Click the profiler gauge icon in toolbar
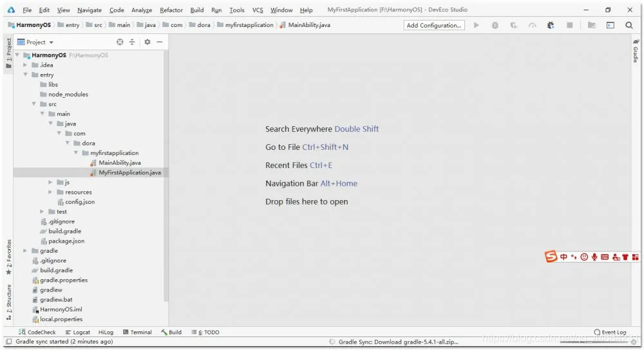 533,25
